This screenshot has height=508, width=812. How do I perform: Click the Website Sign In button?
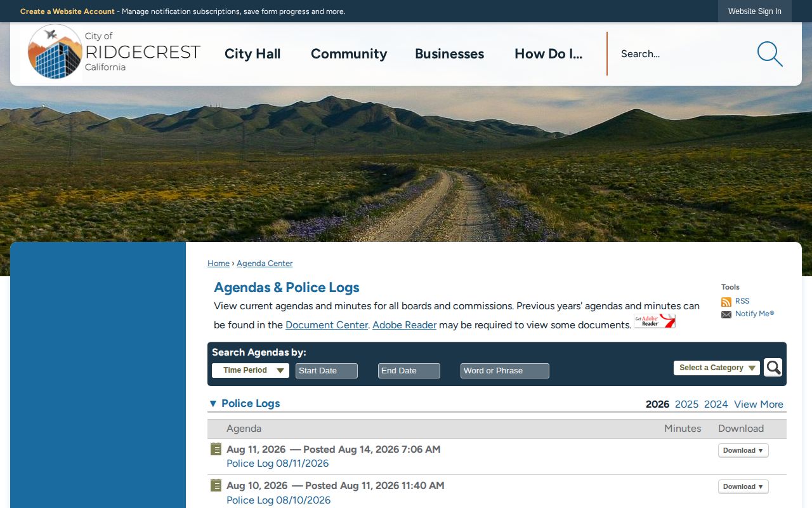755,11
